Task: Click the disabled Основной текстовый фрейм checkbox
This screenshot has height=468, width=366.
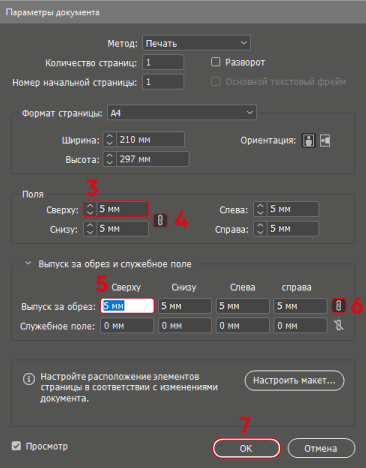Action: coord(216,81)
